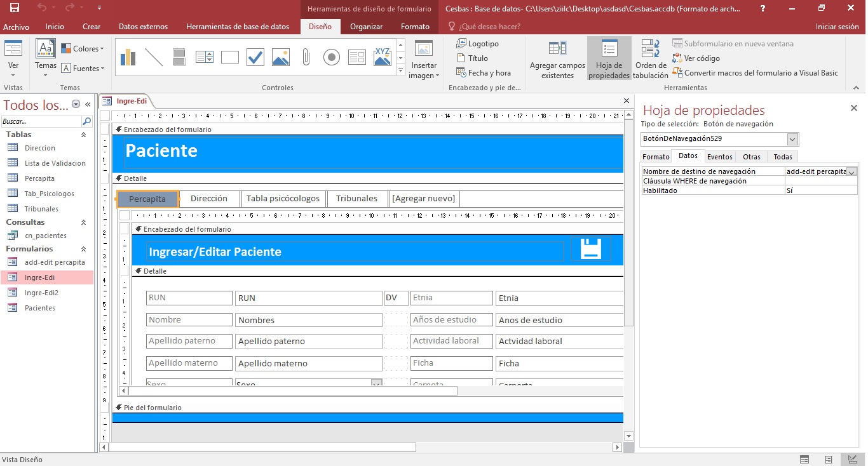Click the floppy save icon in subform
The height and width of the screenshot is (466, 868).
(591, 249)
